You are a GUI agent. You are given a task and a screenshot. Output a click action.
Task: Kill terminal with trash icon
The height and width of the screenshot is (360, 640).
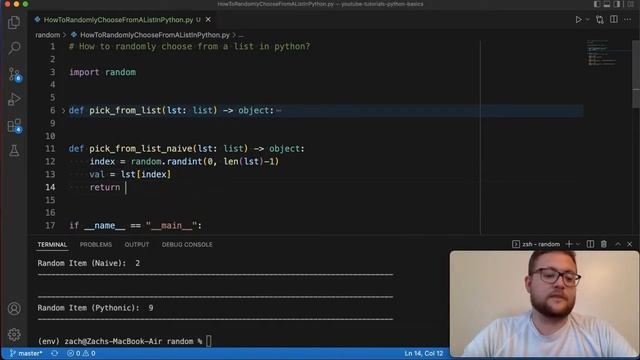604,244
